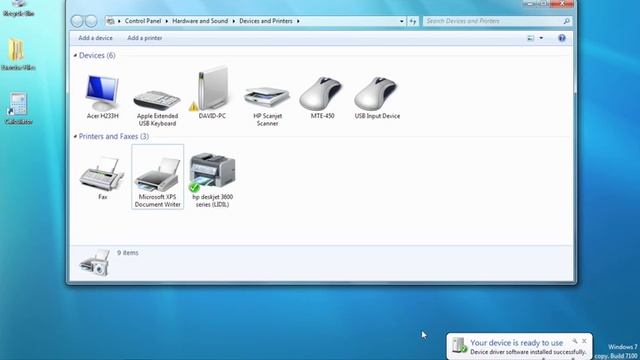Open notification options wrench icon
The height and width of the screenshot is (360, 640).
[x=575, y=341]
